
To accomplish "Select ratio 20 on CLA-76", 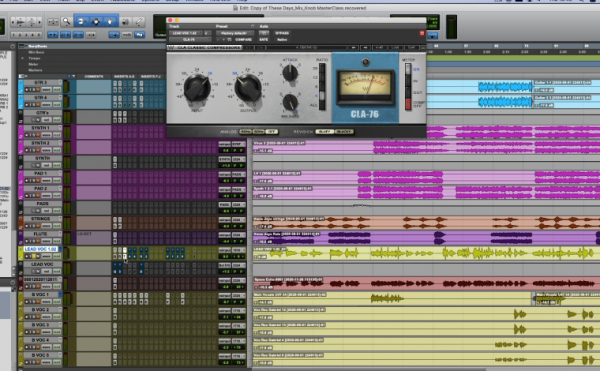I will tap(322, 68).
